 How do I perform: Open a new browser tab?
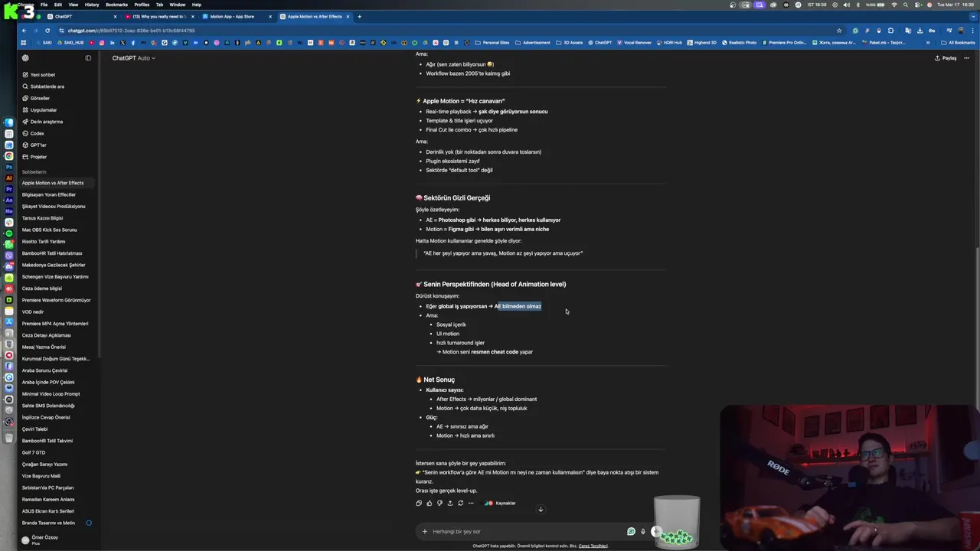coord(360,16)
